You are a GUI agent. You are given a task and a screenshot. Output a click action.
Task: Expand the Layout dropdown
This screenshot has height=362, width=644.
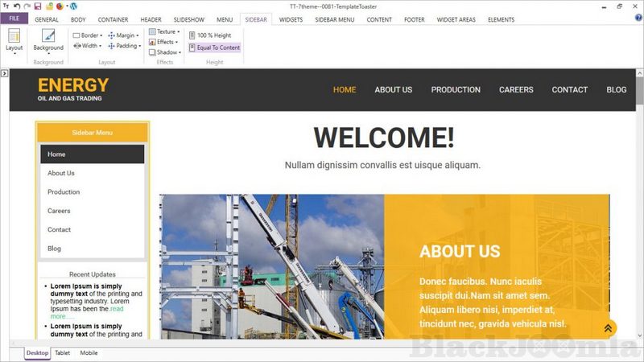click(14, 48)
